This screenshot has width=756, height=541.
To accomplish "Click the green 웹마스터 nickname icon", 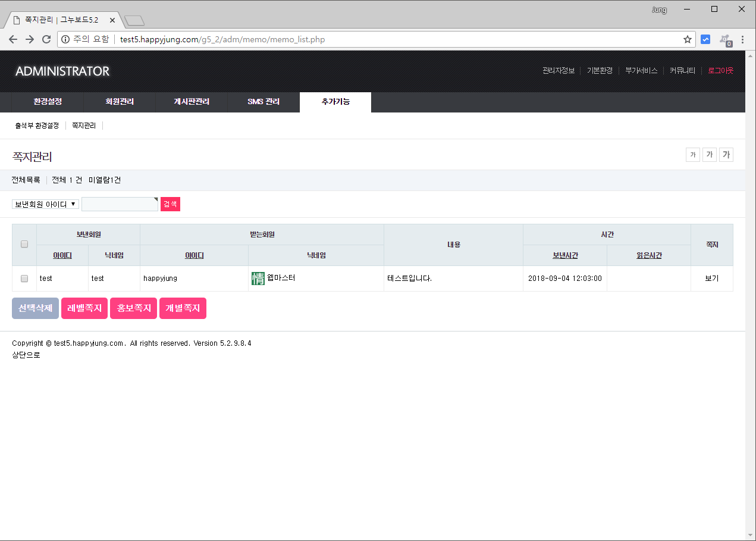I will pyautogui.click(x=258, y=279).
